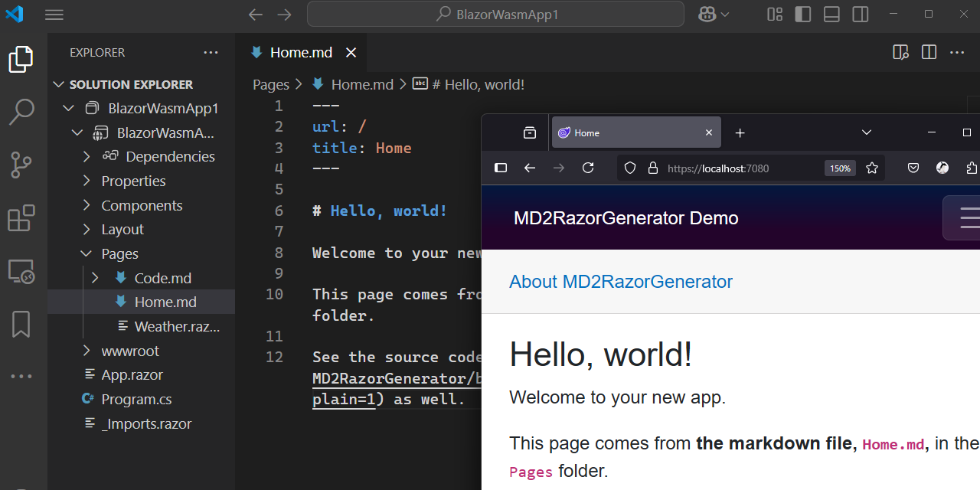Viewport: 980px width, 490px height.
Task: Open VS Code application menu hamburger
Action: pyautogui.click(x=54, y=15)
